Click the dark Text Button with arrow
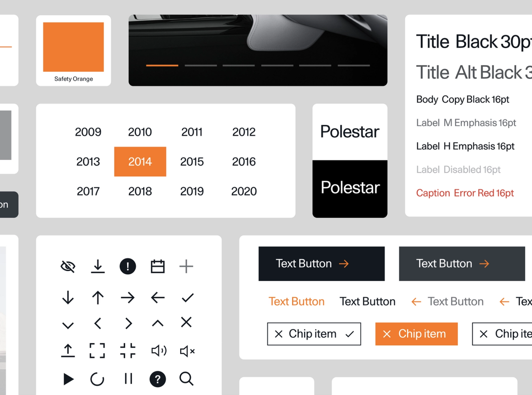Viewport: 532px width, 395px height. [x=321, y=263]
